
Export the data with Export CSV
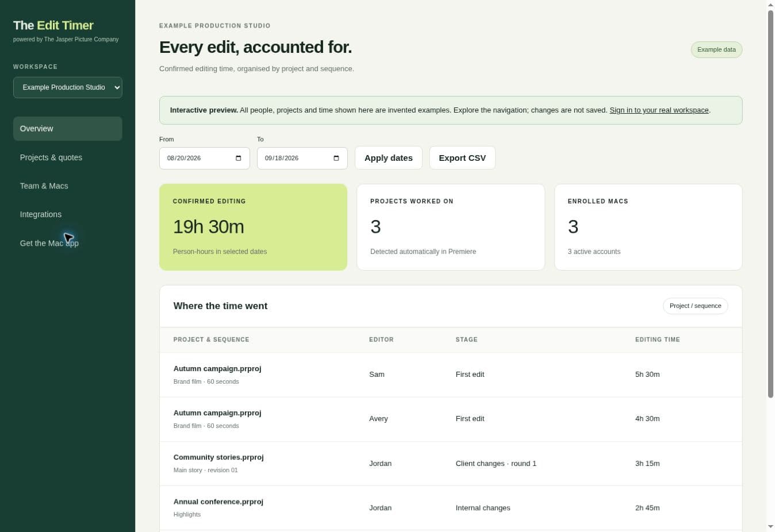coord(462,158)
